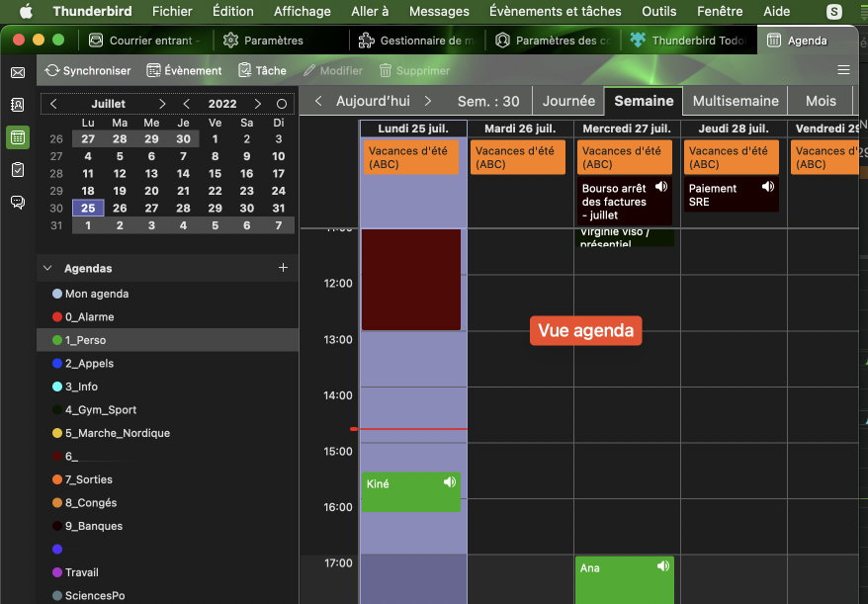Open the Tasks space in the sidebar
Image resolution: width=868 pixels, height=604 pixels.
18,169
